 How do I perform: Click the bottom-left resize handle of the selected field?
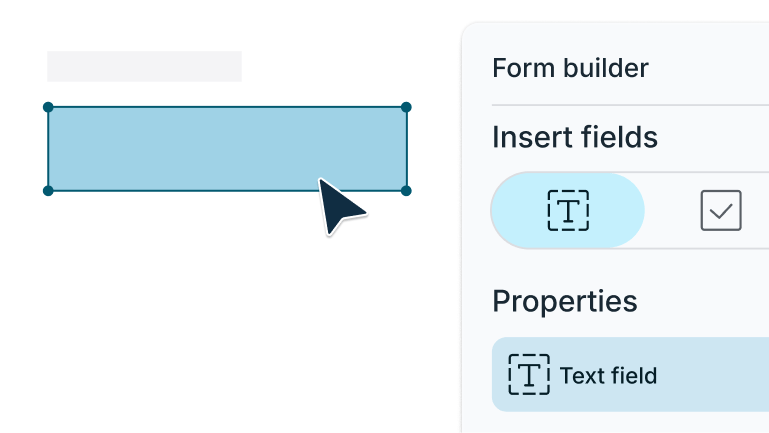tap(48, 190)
